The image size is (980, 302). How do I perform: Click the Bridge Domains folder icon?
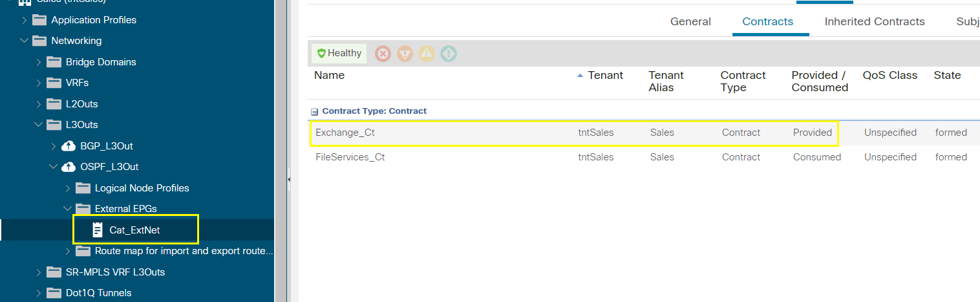54,62
